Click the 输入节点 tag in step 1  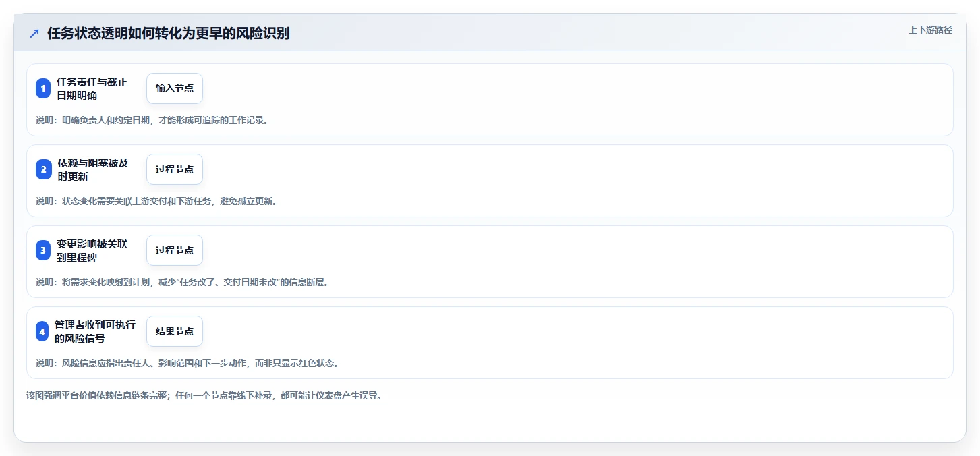tap(175, 88)
